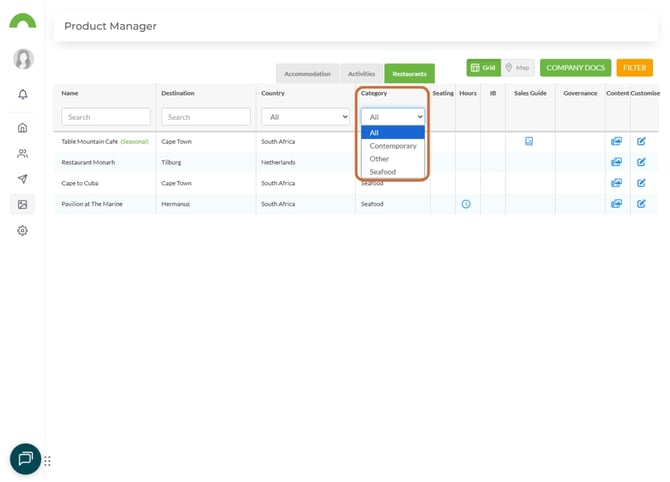The height and width of the screenshot is (482, 670).
Task: Click the Name column header
Action: click(x=70, y=93)
